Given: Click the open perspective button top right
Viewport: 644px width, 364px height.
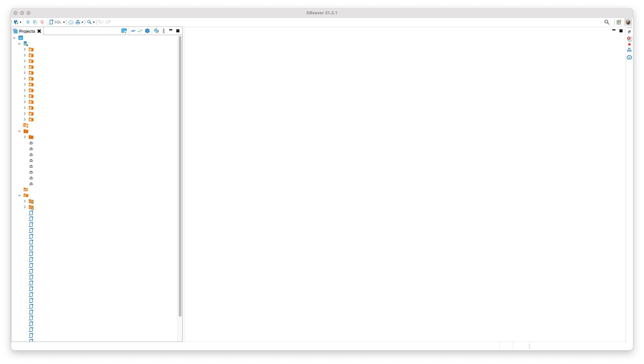Looking at the screenshot, I should (619, 22).
